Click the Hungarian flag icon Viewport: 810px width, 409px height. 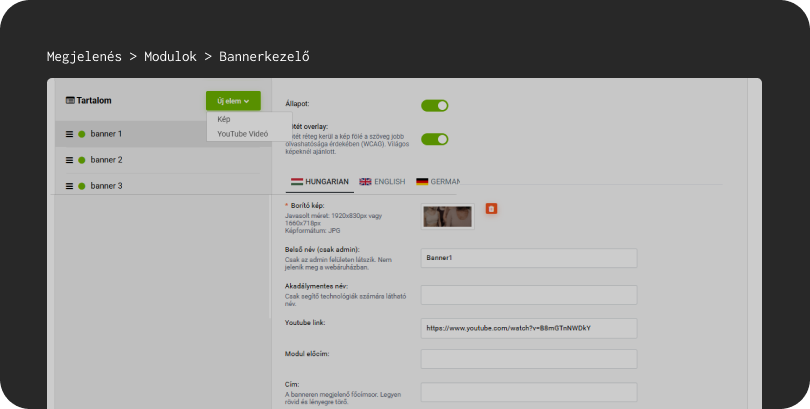(297, 182)
